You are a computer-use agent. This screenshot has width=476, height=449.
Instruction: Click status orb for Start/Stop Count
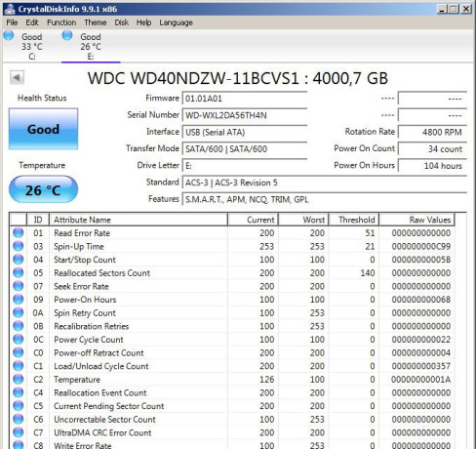point(19,260)
